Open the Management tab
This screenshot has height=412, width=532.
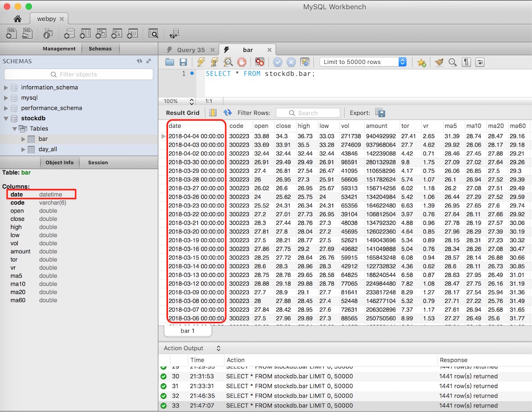pyautogui.click(x=59, y=48)
